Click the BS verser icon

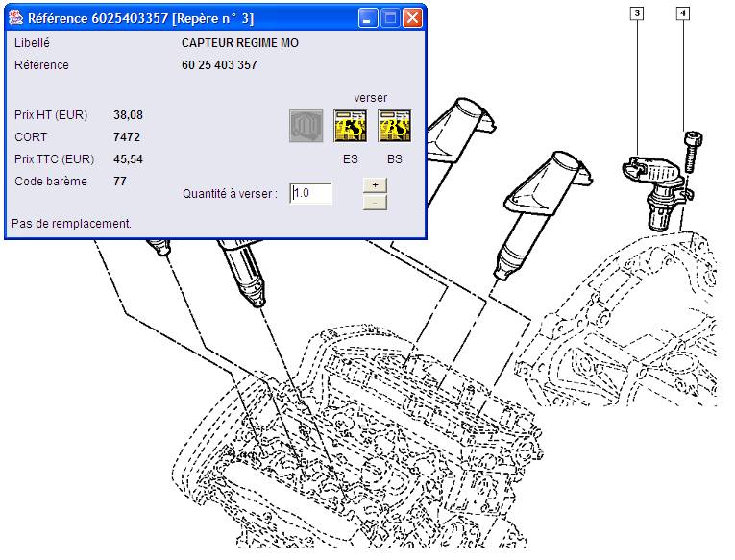(394, 126)
